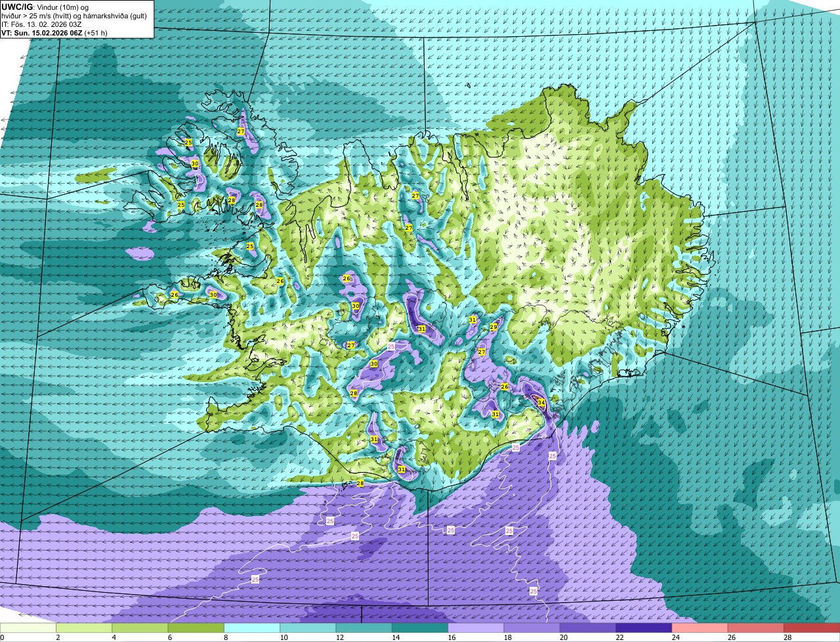Pick the 24–26 m/s light pink swatch
840x642 pixels.
point(700,628)
